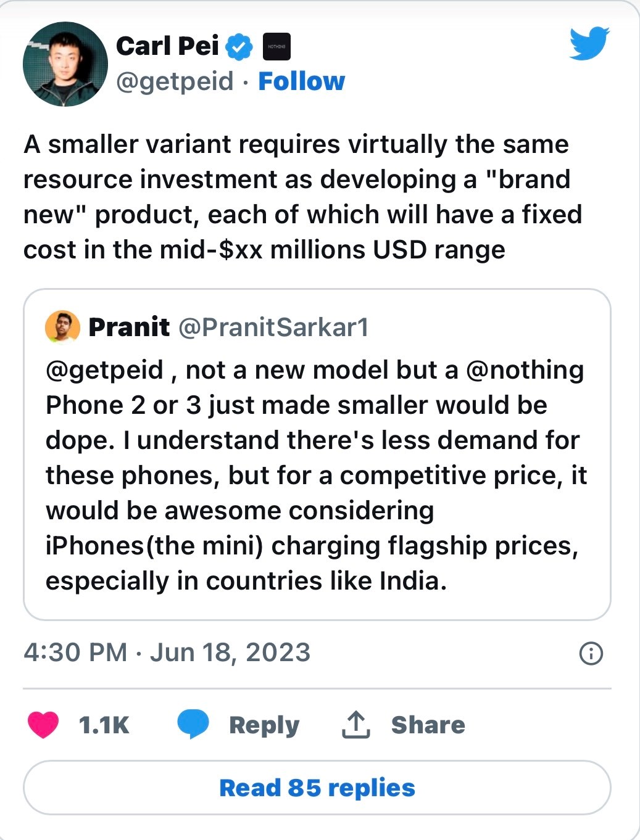Click the blue verified badge
The height and width of the screenshot is (840, 640).
(238, 47)
